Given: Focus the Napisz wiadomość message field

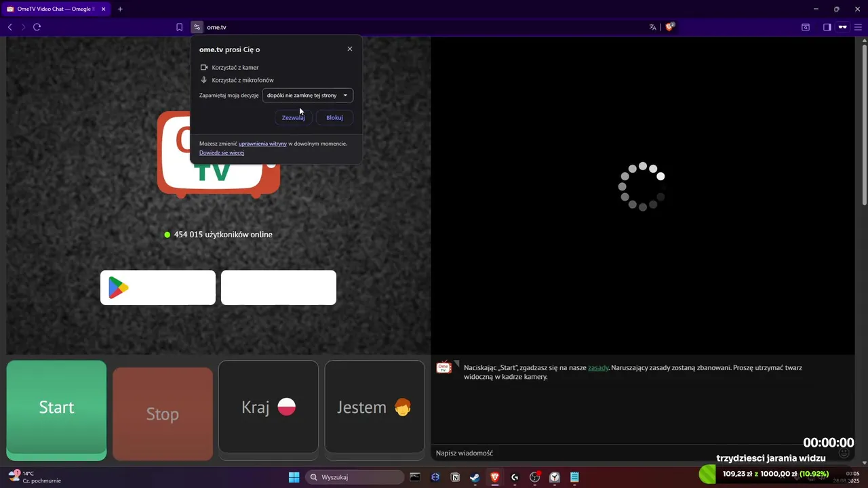Looking at the screenshot, I should point(634,453).
